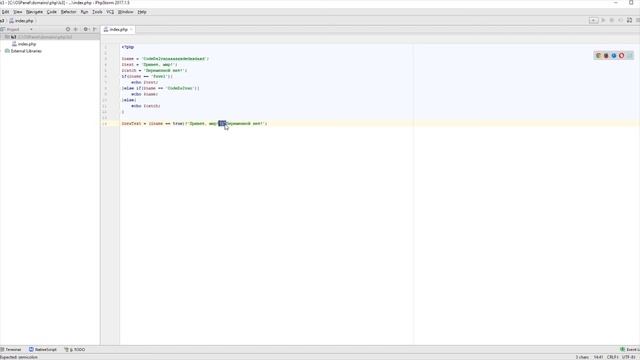Open in Opera browser icon
The image size is (640, 360).
tap(622, 56)
